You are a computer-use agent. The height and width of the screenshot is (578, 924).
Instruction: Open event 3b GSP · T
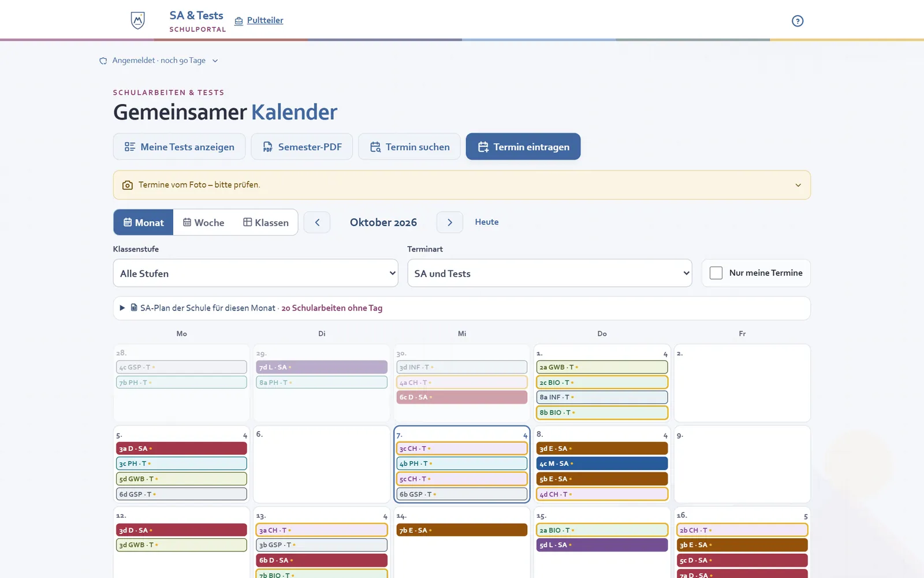pos(322,545)
